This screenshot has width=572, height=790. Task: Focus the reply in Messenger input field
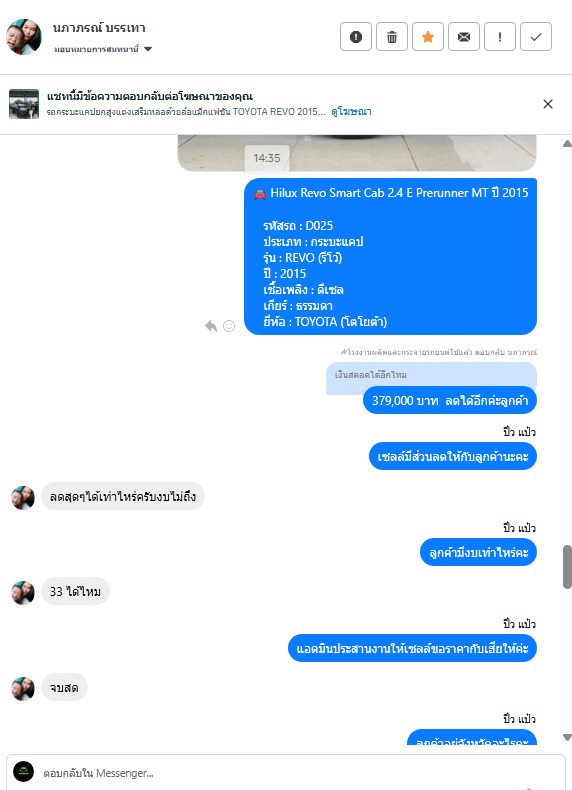tap(286, 772)
